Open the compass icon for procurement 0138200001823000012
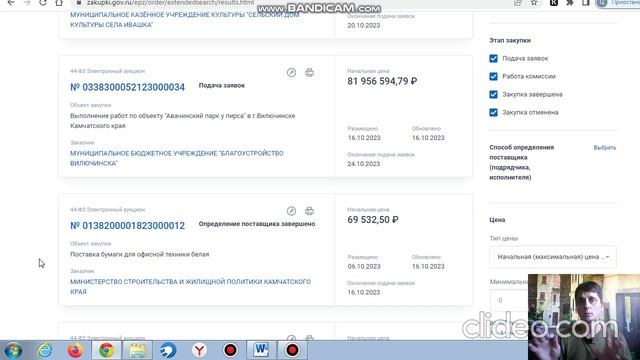Viewport: 640px width, 360px height. click(x=291, y=211)
